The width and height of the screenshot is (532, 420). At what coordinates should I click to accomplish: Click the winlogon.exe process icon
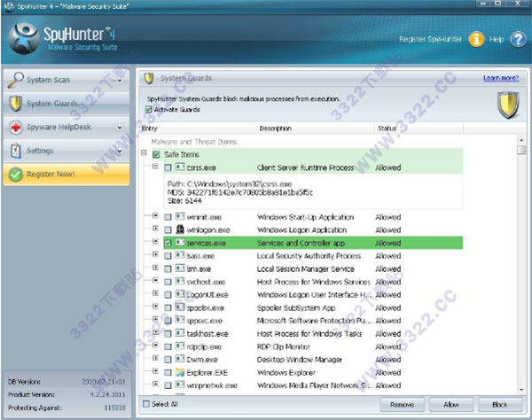[180, 229]
